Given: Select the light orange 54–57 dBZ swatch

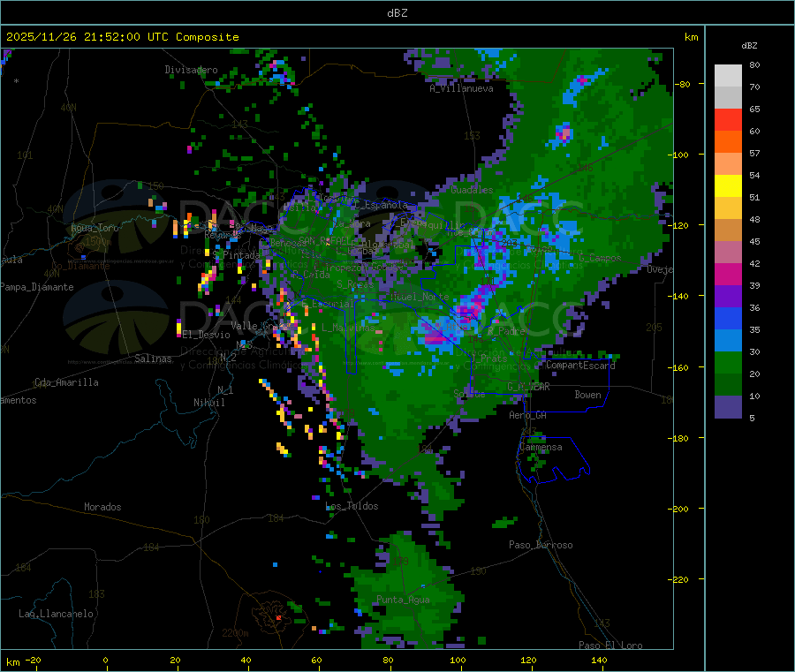Looking at the screenshot, I should (728, 163).
